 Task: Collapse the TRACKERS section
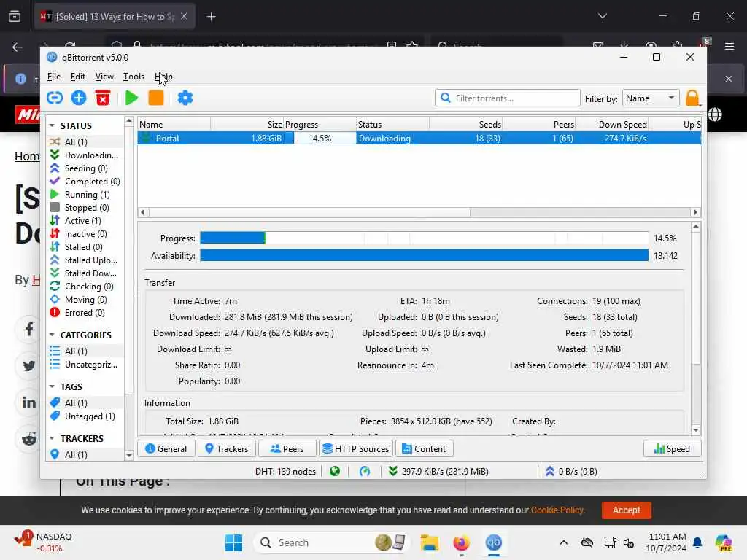[52, 438]
